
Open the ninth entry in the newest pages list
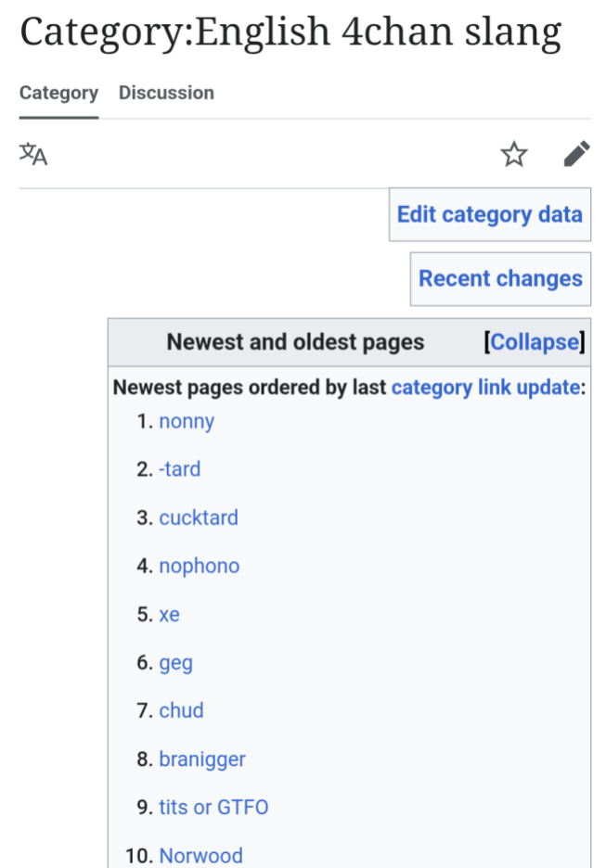pos(213,808)
